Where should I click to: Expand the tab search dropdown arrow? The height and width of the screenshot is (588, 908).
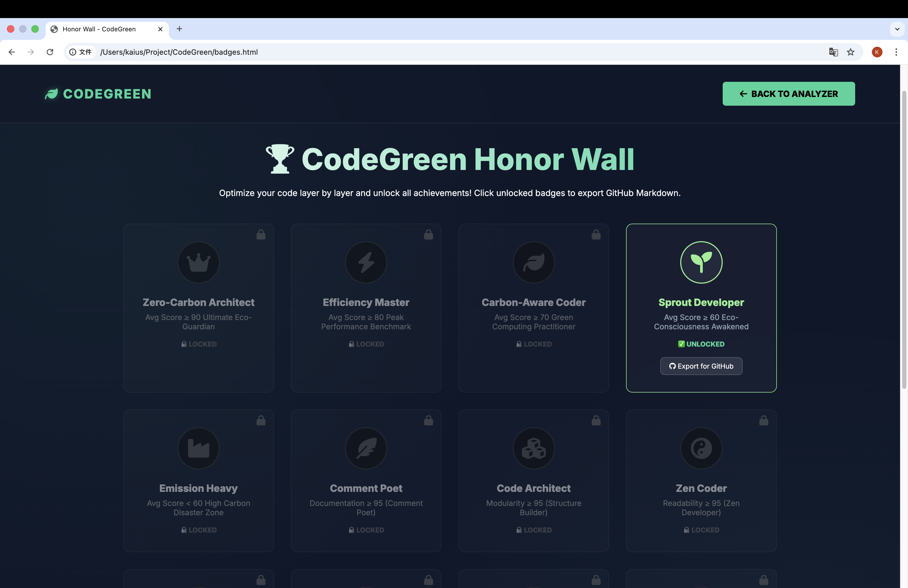pos(897,29)
